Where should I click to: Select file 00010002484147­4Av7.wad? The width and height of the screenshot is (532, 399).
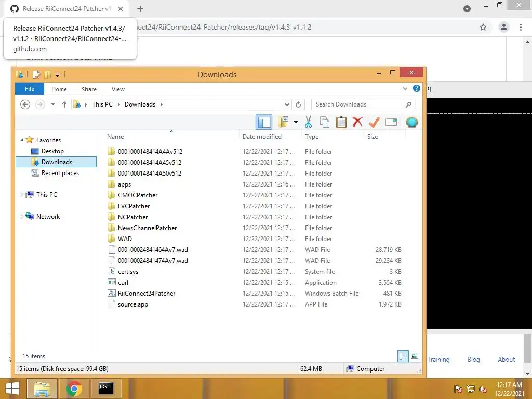pyautogui.click(x=153, y=261)
